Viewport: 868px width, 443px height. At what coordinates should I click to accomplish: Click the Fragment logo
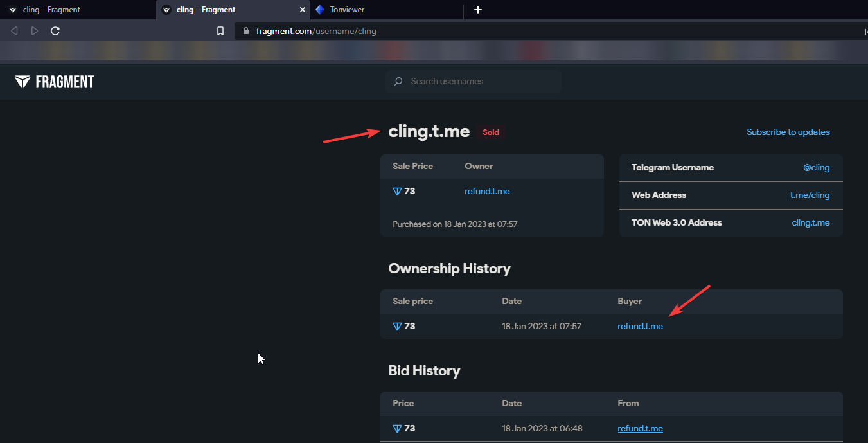[x=55, y=82]
